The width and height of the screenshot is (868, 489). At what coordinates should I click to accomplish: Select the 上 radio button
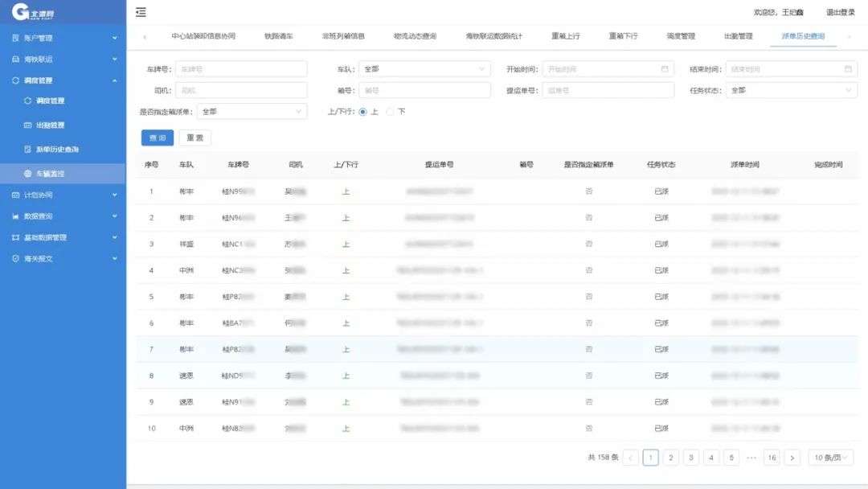tap(362, 112)
